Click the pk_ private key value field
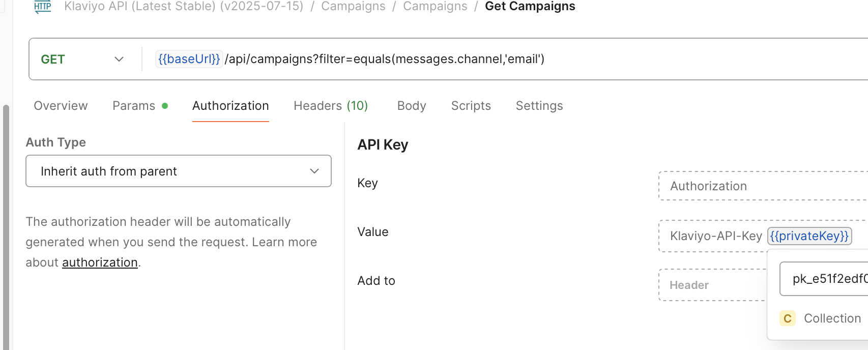The height and width of the screenshot is (350, 868). tap(824, 279)
